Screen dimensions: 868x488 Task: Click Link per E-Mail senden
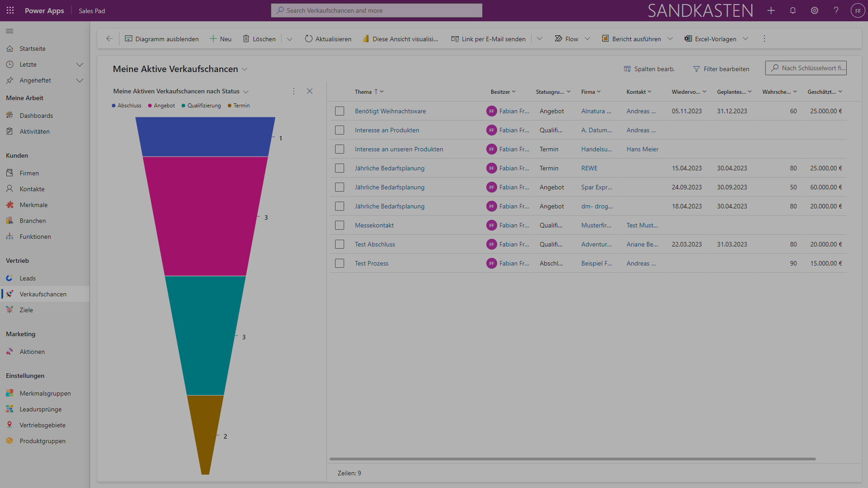pos(488,39)
